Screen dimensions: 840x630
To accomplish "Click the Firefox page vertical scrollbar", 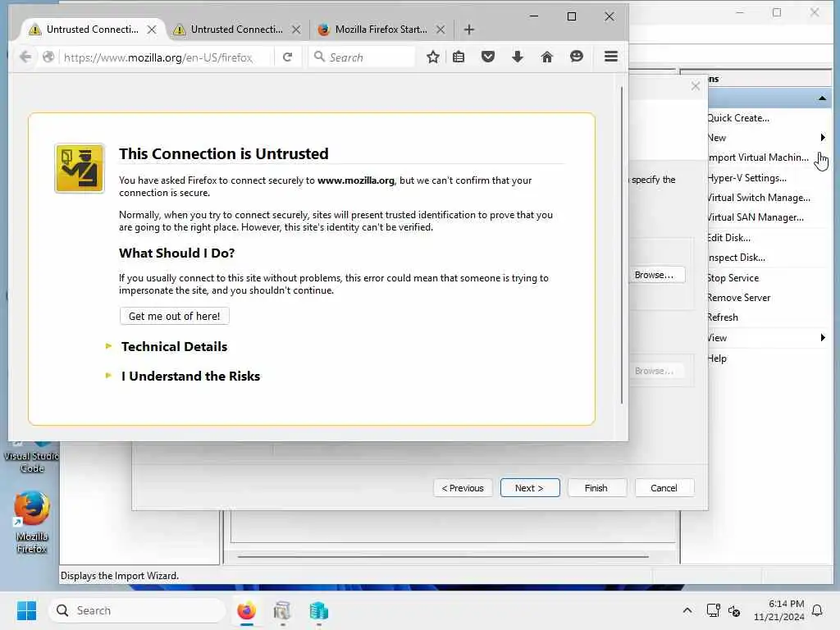I will coord(622,245).
